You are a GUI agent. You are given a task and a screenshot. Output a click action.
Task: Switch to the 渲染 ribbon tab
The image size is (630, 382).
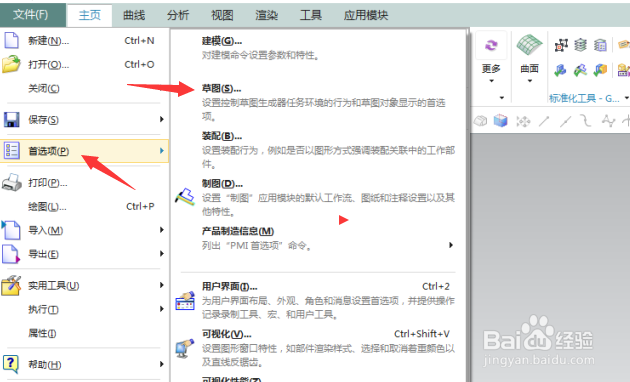point(266,15)
